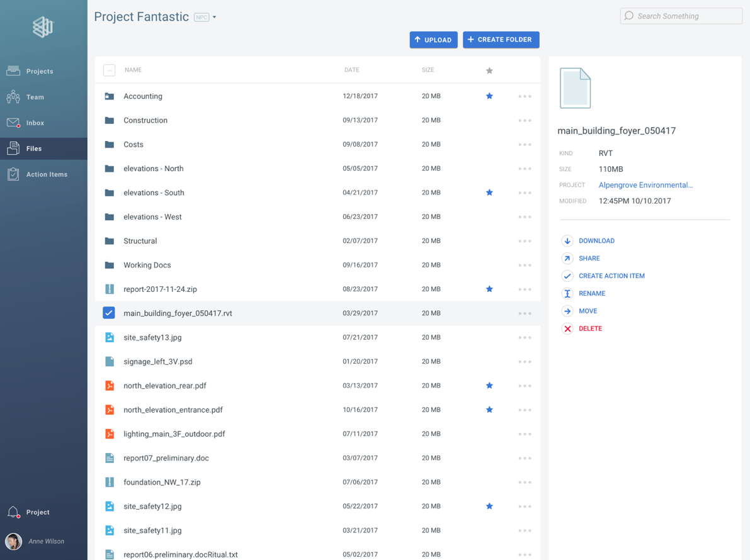This screenshot has height=560, width=750.
Task: Click the Share icon in the details panel
Action: (567, 258)
